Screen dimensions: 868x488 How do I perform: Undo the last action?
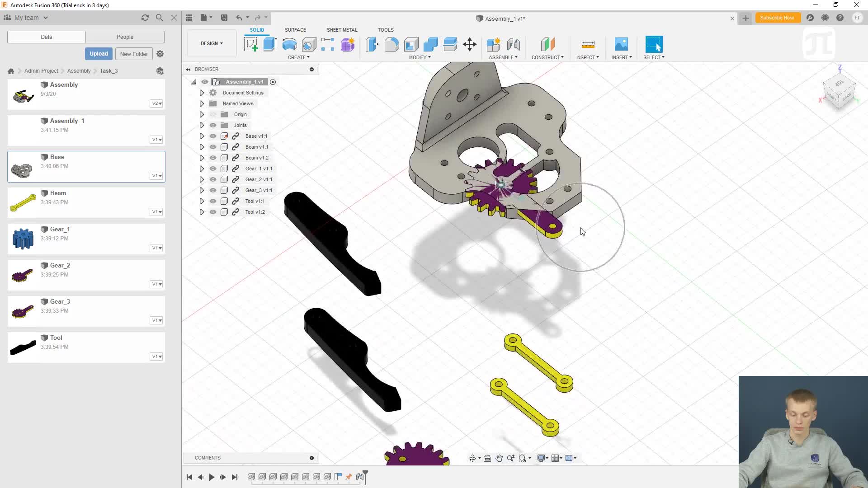(x=239, y=18)
